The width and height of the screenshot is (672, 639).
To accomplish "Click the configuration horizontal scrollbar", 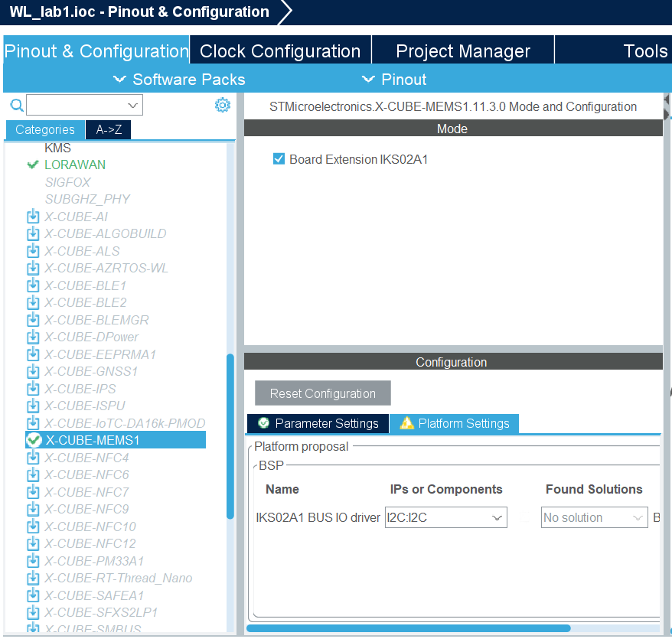I will (x=409, y=628).
